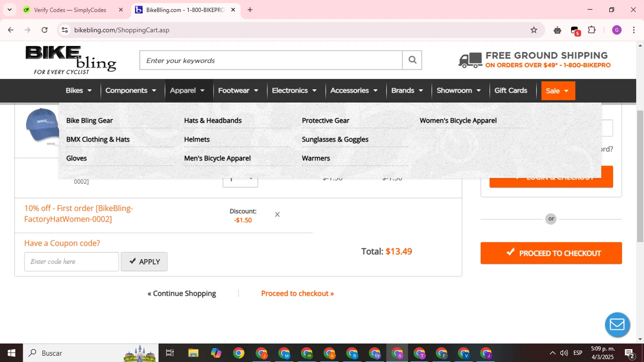The height and width of the screenshot is (362, 644).
Task: Bookmark this page with the star icon
Action: [x=534, y=30]
